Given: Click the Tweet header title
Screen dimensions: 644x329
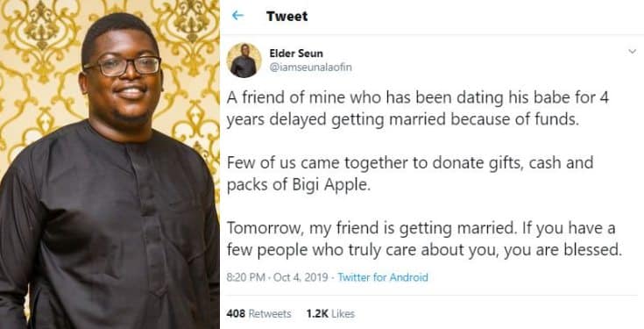Looking at the screenshot, I should [287, 16].
